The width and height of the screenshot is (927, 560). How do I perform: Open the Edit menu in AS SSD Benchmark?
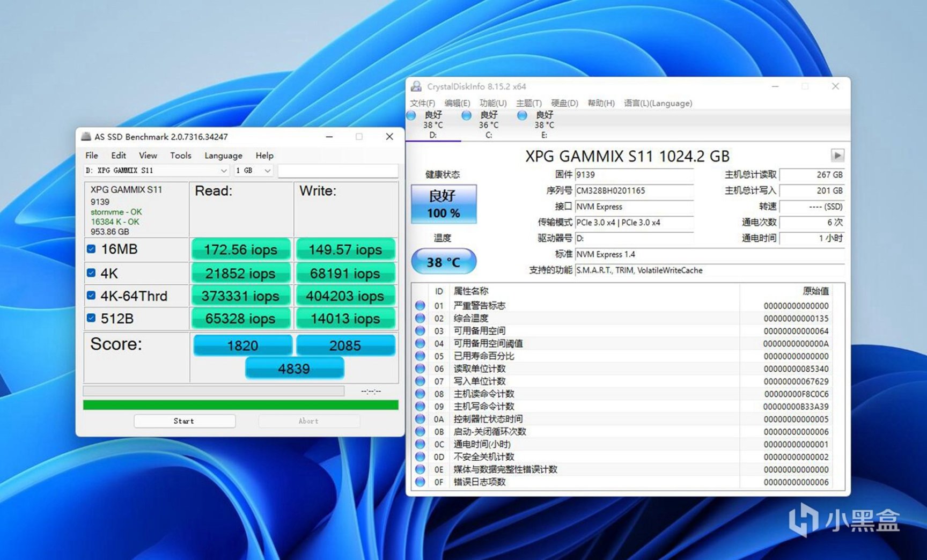(x=119, y=156)
